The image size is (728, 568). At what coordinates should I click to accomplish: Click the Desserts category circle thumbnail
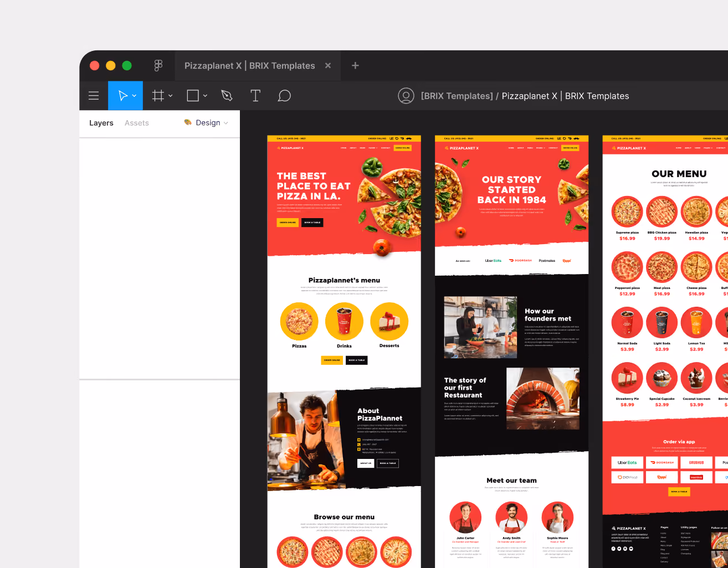(x=389, y=321)
